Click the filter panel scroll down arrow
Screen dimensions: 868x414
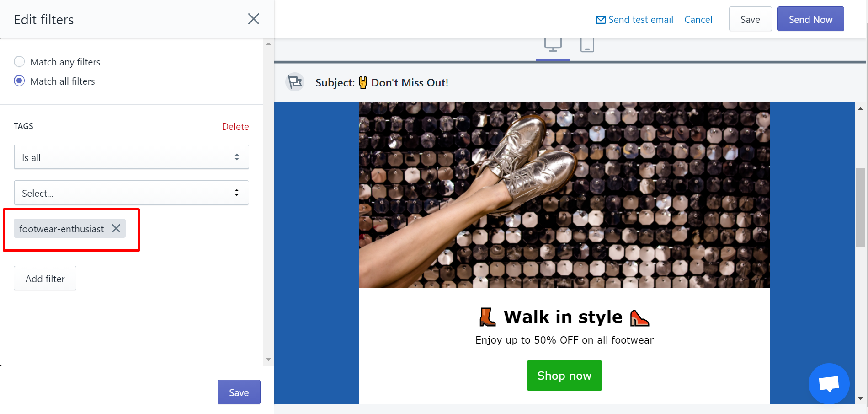click(268, 360)
